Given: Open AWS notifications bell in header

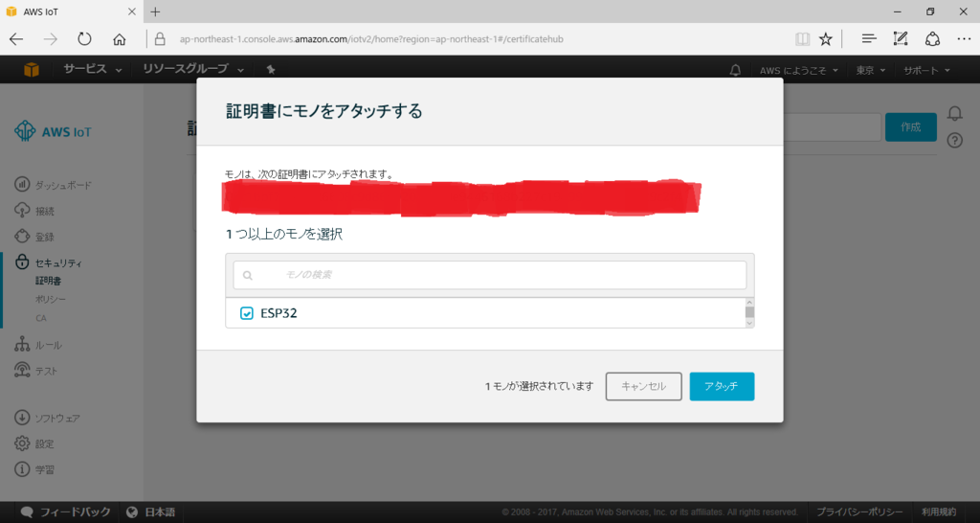Looking at the screenshot, I should click(736, 70).
